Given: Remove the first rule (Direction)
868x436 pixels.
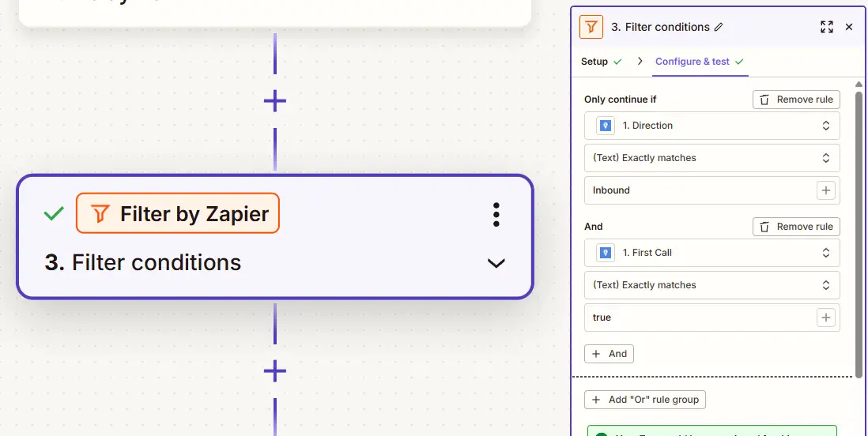Looking at the screenshot, I should [x=796, y=100].
